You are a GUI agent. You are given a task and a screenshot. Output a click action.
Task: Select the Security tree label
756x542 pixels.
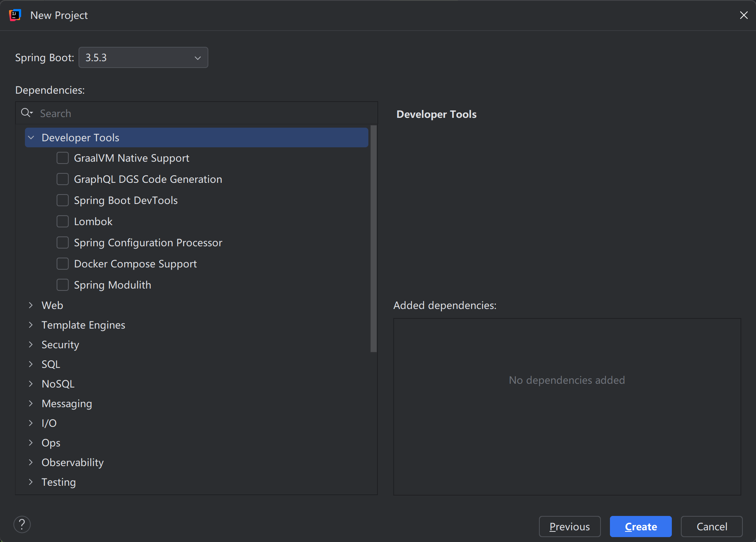60,344
